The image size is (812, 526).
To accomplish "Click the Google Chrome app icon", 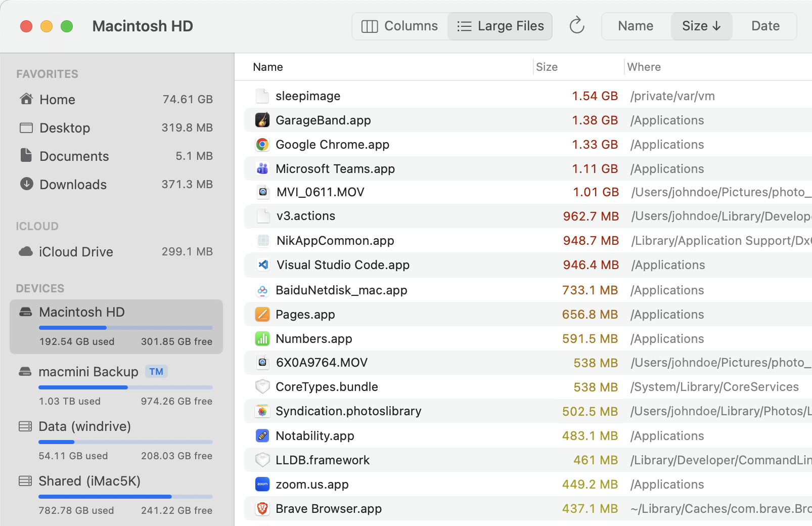I will 262,145.
